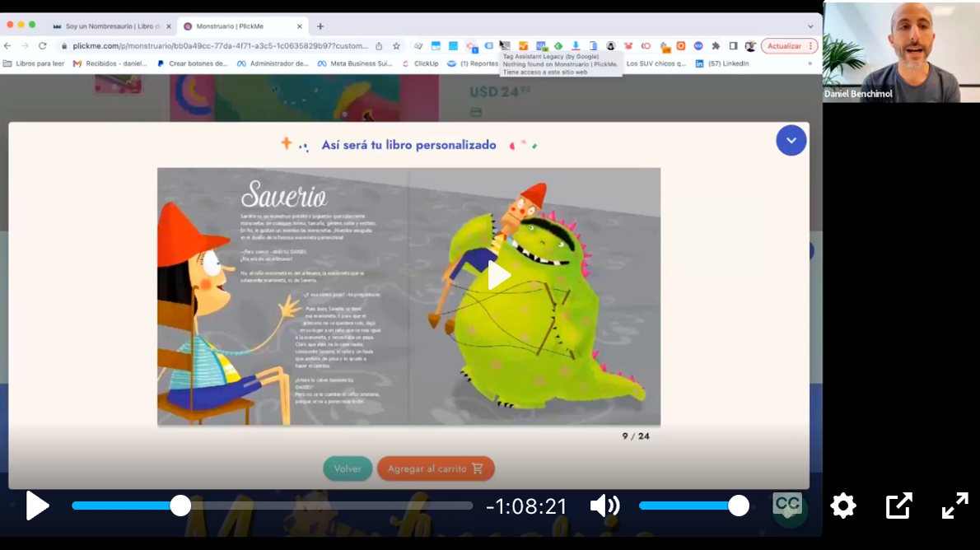
Task: Click the Tag Assistant Legacy extension icon
Action: [x=505, y=45]
